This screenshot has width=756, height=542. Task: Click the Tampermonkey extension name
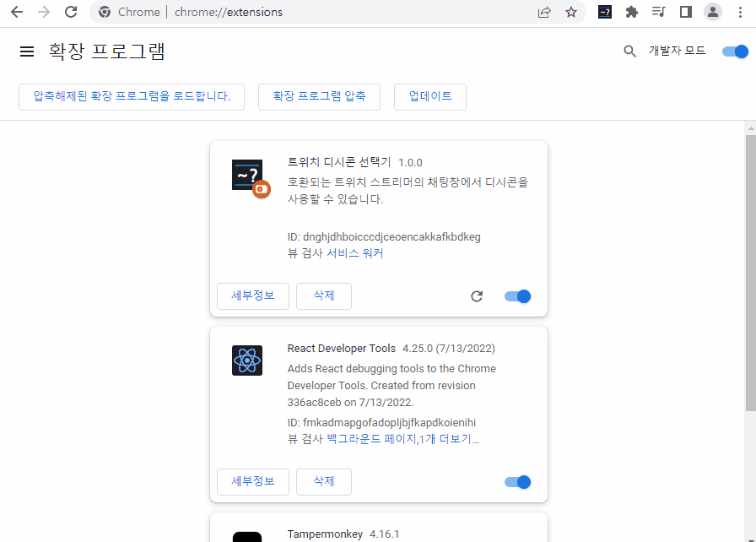coord(325,534)
